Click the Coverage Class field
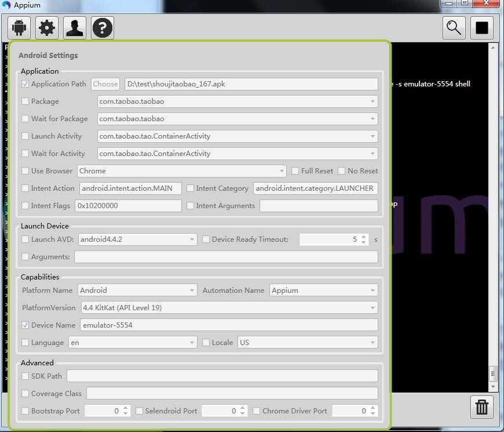 (232, 393)
